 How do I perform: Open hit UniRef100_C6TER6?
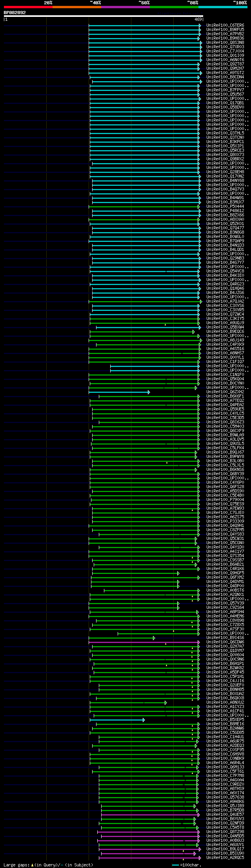[x=225, y=25]
